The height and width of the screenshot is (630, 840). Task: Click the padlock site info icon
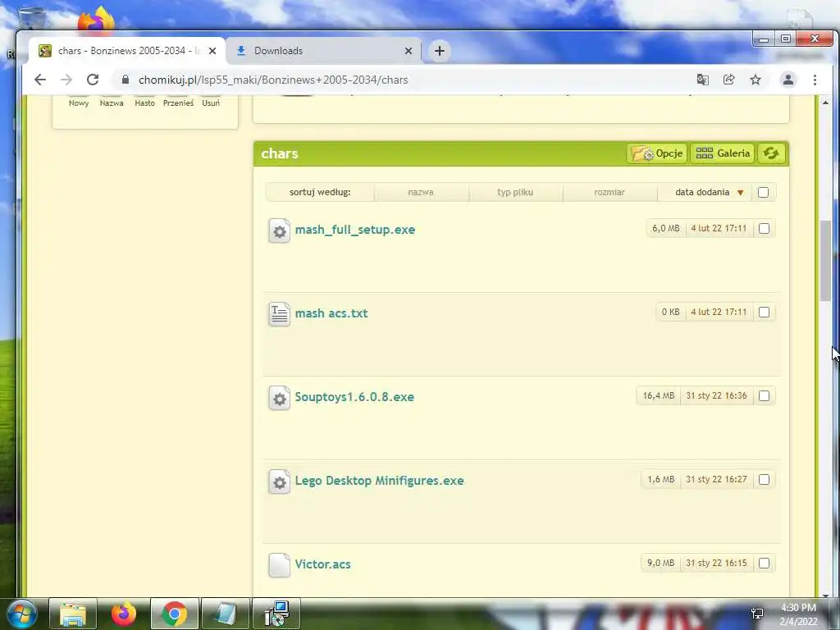126,80
